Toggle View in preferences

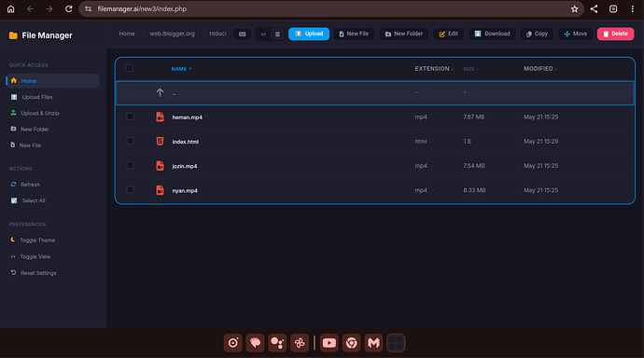[35, 256]
